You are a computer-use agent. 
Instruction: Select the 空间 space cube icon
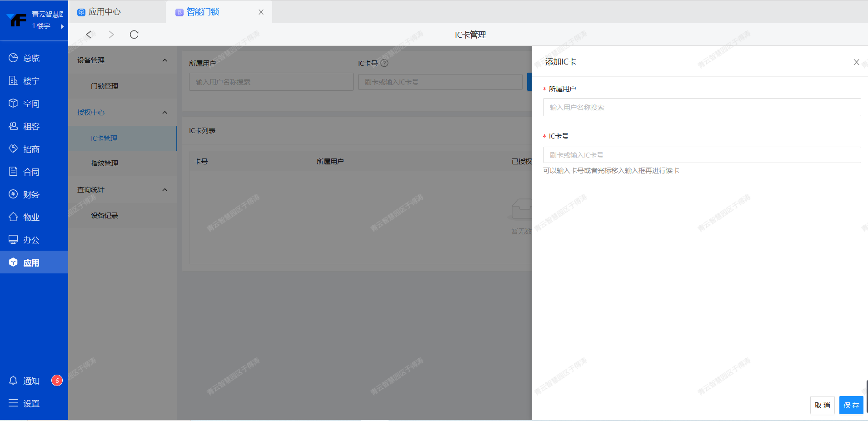tap(13, 103)
